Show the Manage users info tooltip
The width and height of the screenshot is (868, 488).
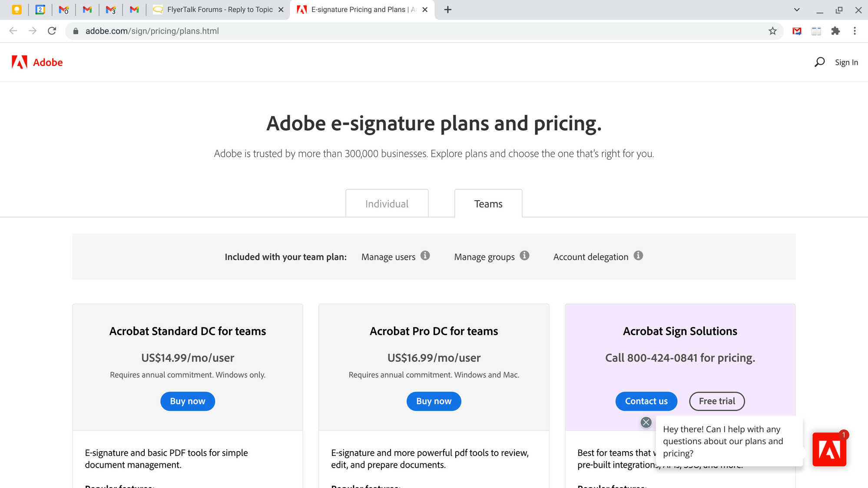426,256
